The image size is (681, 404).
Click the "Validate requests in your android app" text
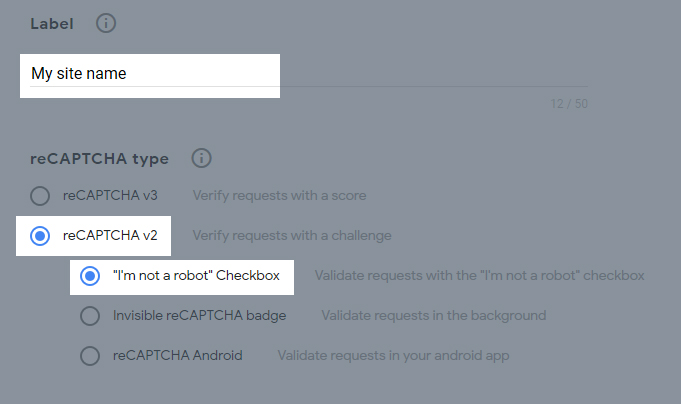point(393,355)
